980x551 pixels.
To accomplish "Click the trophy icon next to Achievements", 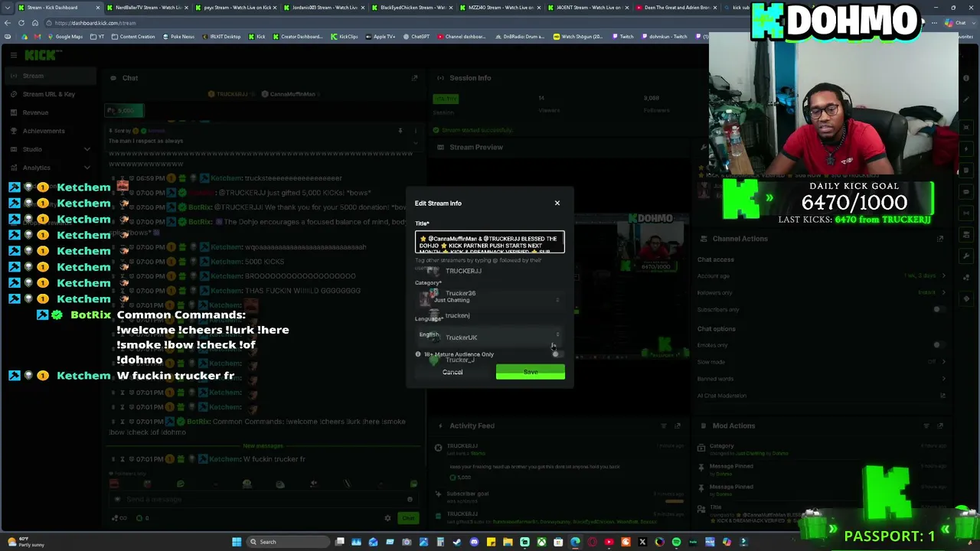I will [x=14, y=131].
